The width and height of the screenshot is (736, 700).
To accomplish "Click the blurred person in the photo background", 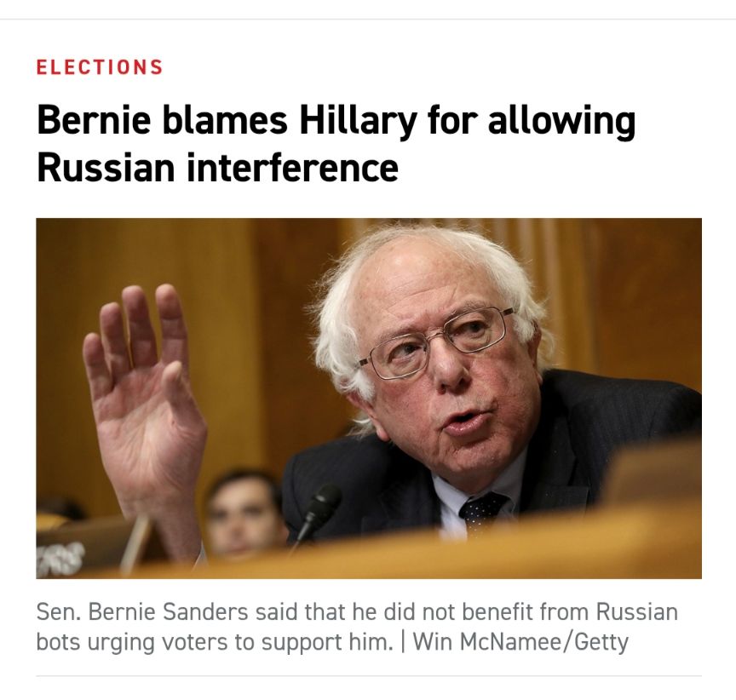I will (244, 512).
